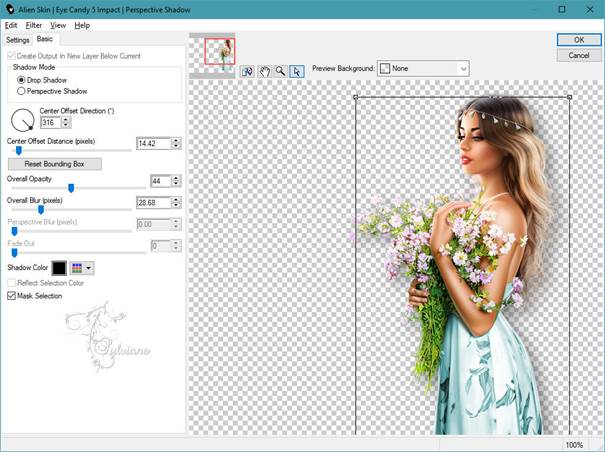
Task: Choose the Perspective Shadow radio button
Action: pyautogui.click(x=21, y=91)
